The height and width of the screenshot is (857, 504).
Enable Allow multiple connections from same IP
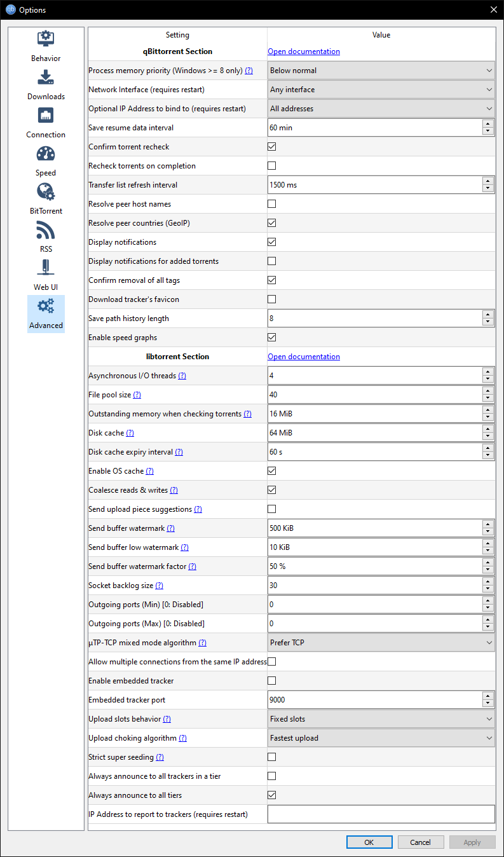pyautogui.click(x=271, y=662)
